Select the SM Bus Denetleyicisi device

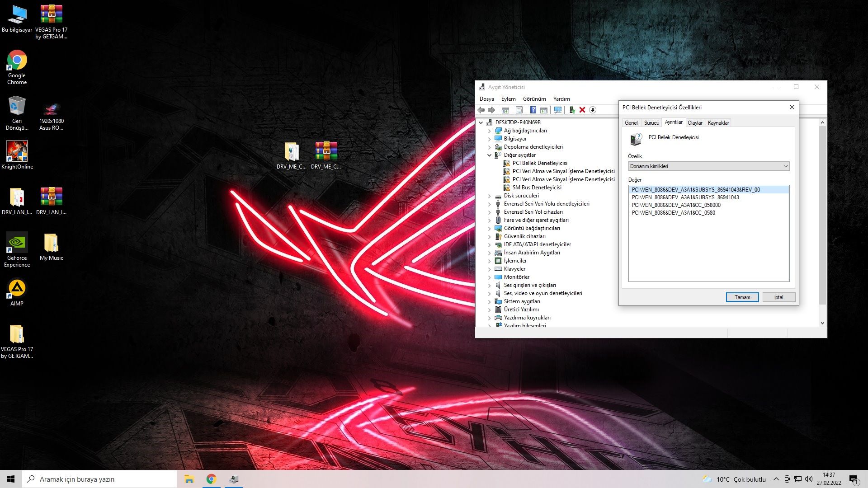point(537,188)
